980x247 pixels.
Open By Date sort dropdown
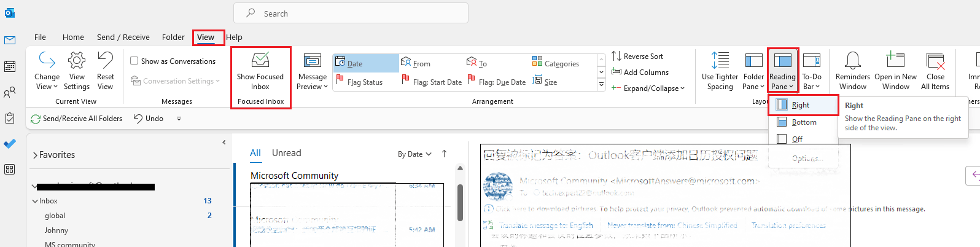(414, 154)
